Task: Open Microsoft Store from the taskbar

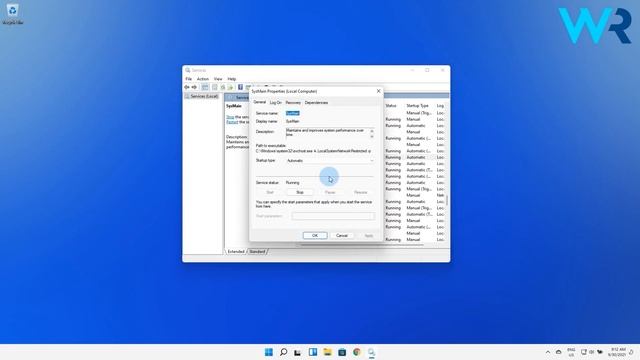Action: 342,352
